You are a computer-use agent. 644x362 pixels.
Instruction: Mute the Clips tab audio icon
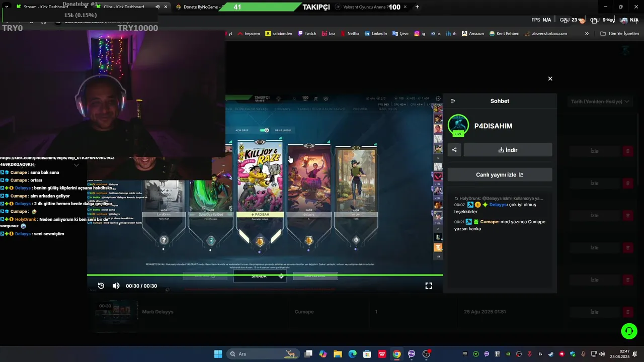pos(157,7)
